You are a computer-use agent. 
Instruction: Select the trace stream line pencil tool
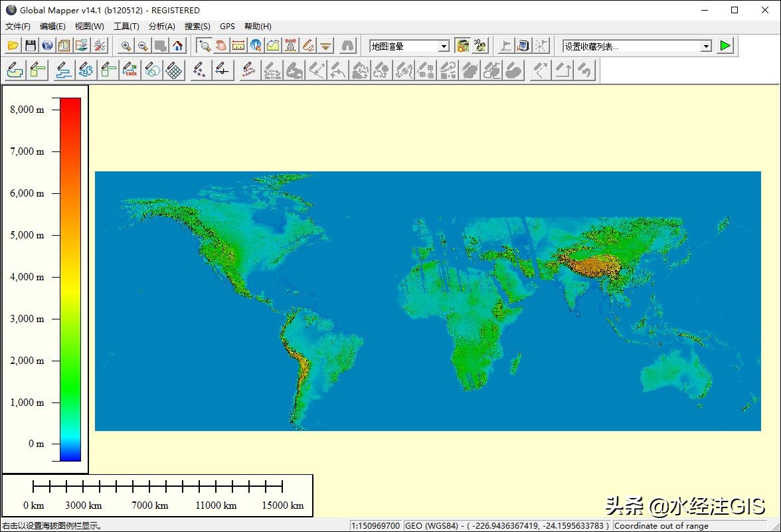pyautogui.click(x=86, y=70)
